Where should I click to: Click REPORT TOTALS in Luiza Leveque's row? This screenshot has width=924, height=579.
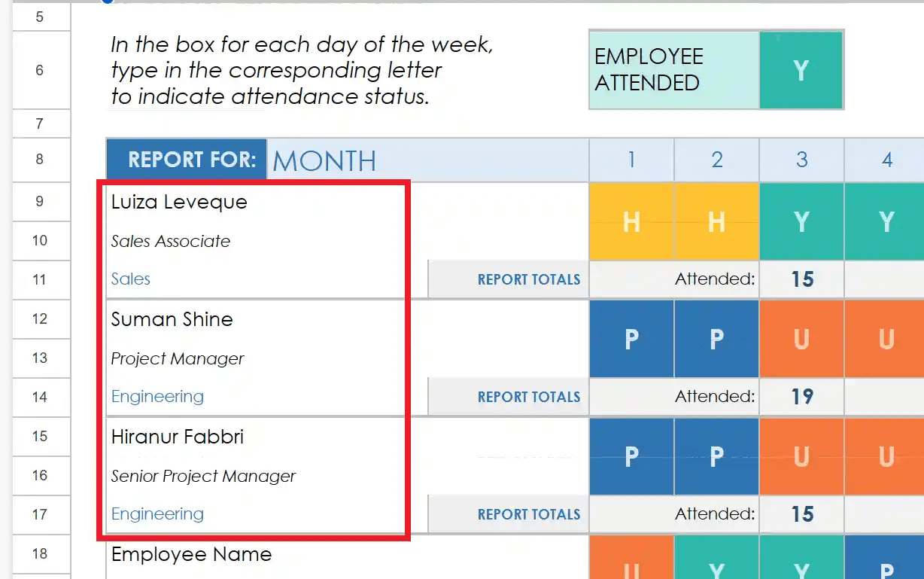click(528, 279)
